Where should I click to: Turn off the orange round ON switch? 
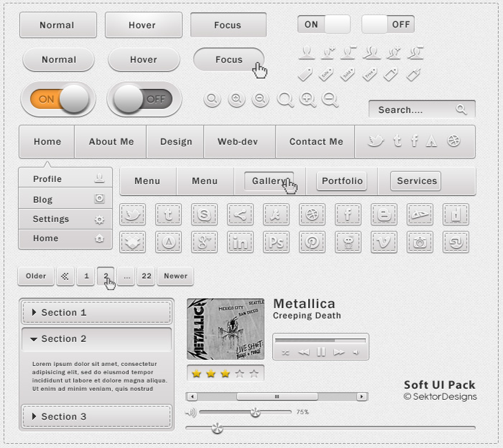(x=59, y=99)
